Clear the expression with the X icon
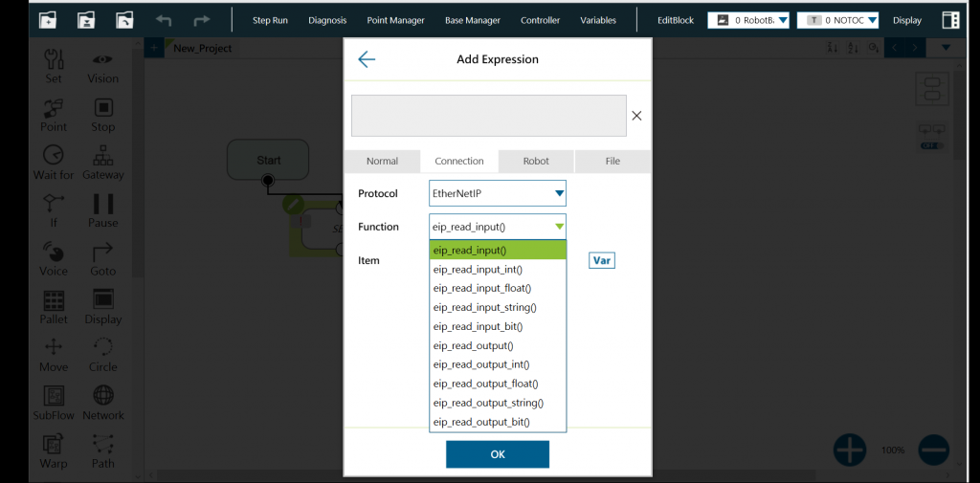Viewport: 980px width, 483px height. (636, 116)
